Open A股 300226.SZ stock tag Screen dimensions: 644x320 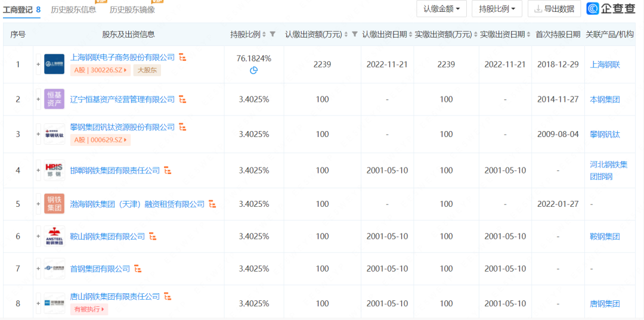(x=100, y=70)
